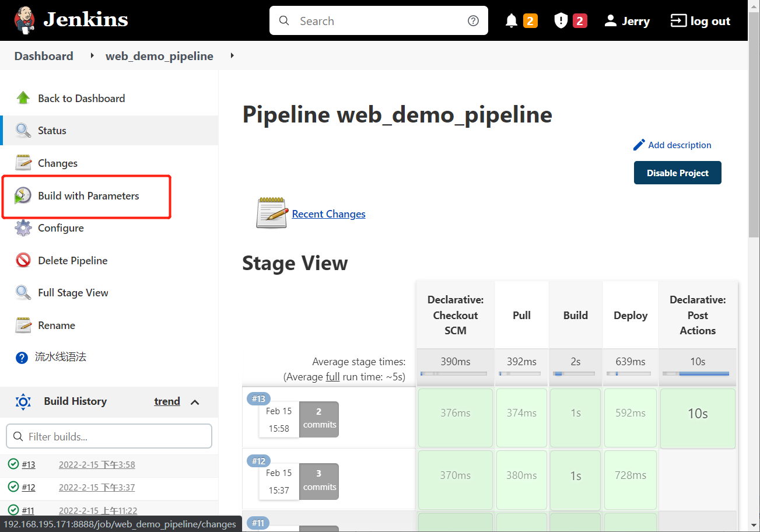This screenshot has width=760, height=532.
Task: Click the search magnifier icon in header
Action: point(284,21)
